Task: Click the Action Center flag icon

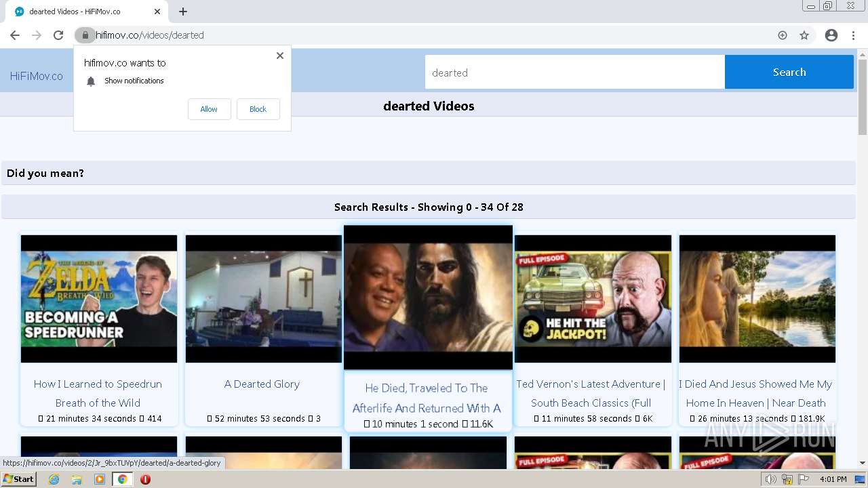Action: tap(804, 479)
